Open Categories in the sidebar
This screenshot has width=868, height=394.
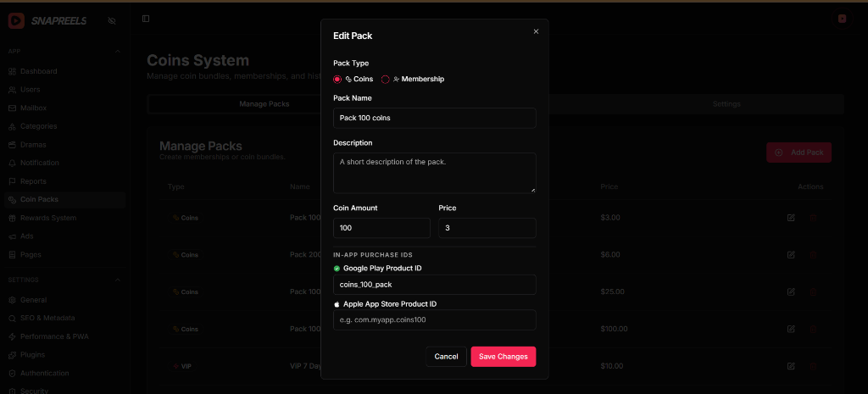click(64, 126)
